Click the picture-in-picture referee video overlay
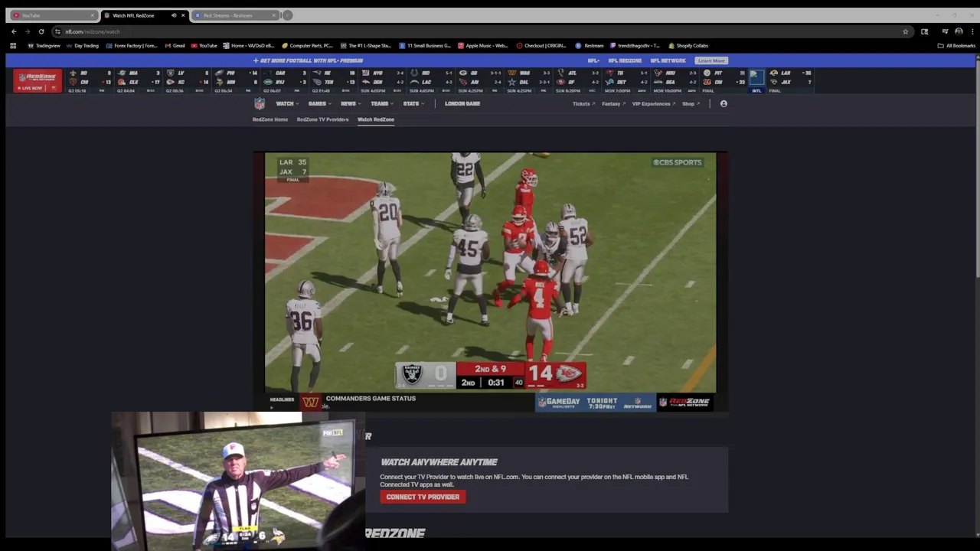Viewport: 980px width, 551px height. (238, 481)
